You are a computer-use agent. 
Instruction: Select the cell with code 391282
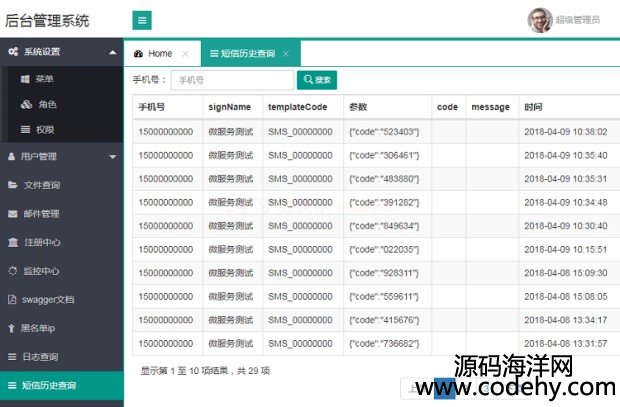(x=387, y=203)
